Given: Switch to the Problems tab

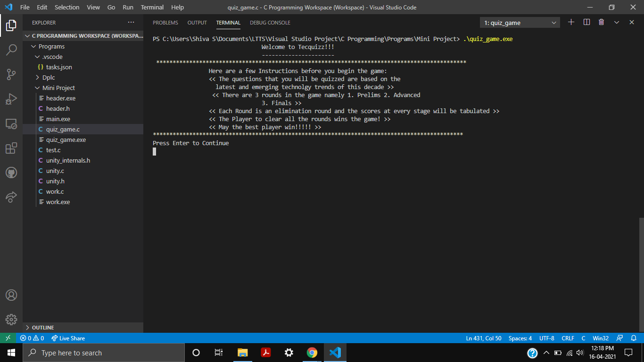Looking at the screenshot, I should point(165,23).
